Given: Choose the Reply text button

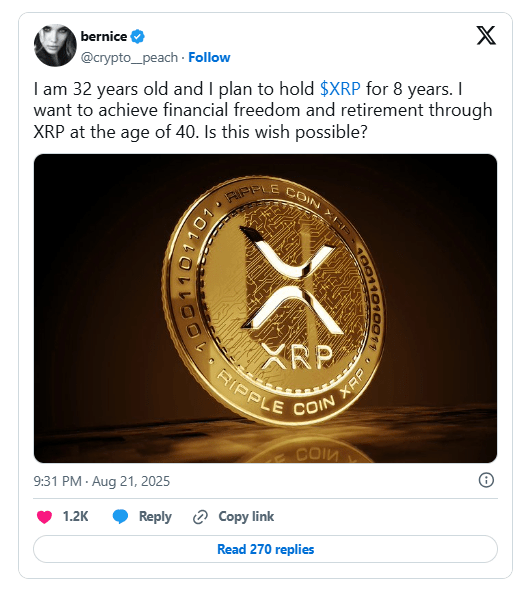Looking at the screenshot, I should click(155, 517).
